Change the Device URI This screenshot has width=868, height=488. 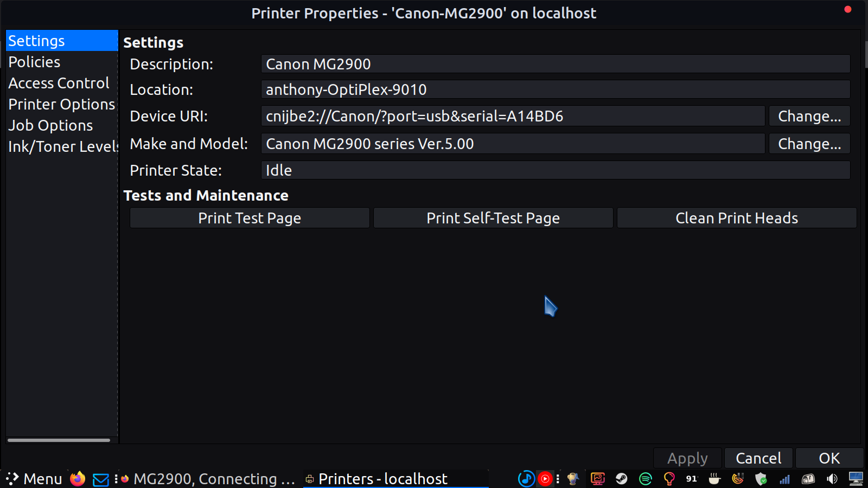tap(809, 116)
